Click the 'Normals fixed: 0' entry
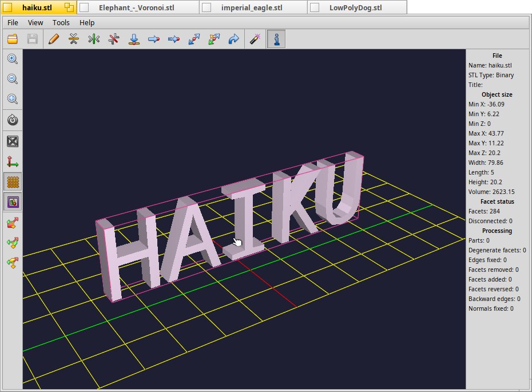Screen dimensions: 532x392 coord(491,308)
